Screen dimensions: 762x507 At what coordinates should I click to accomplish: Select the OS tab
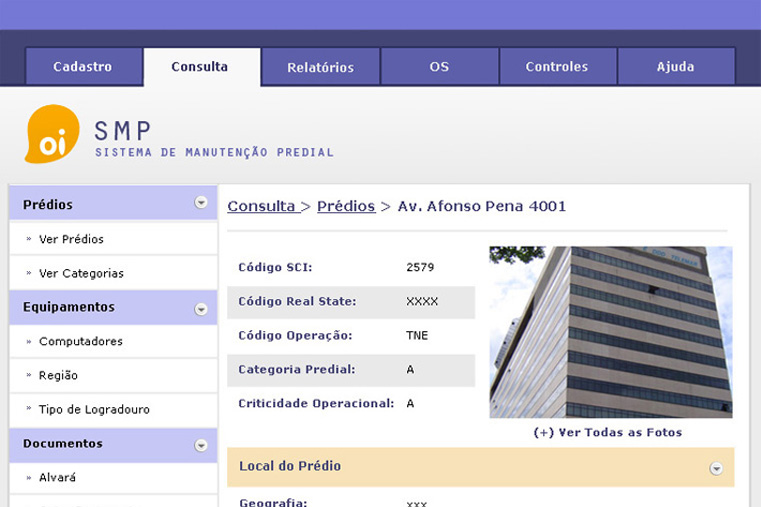pyautogui.click(x=439, y=67)
